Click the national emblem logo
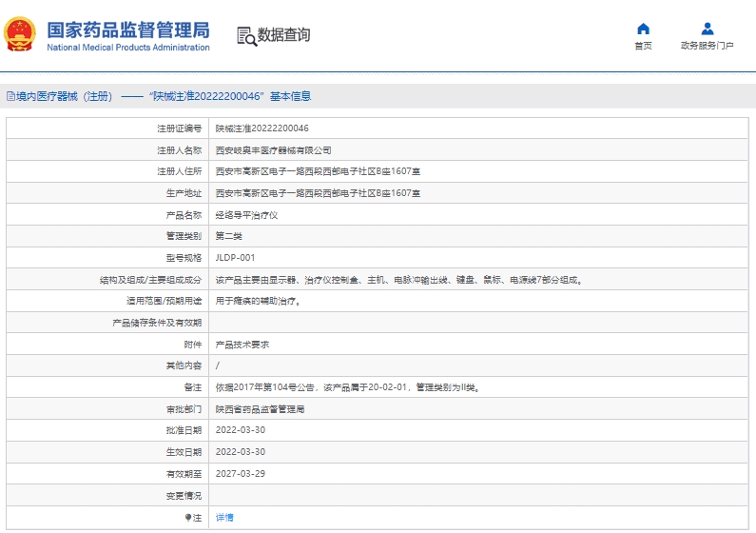 click(x=20, y=33)
